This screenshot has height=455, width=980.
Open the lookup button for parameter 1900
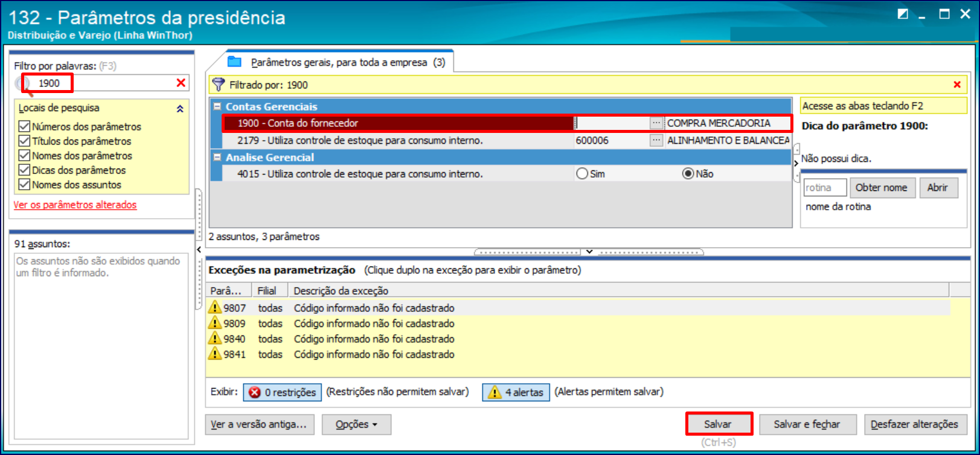click(656, 123)
